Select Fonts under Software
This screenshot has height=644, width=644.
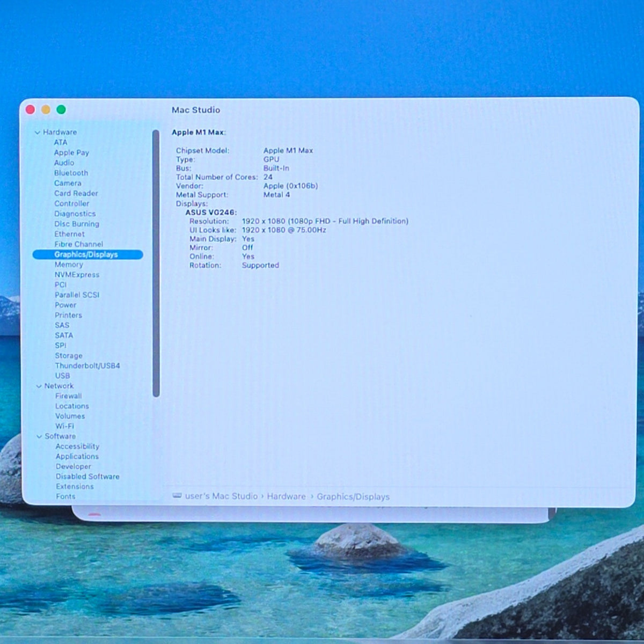click(65, 497)
